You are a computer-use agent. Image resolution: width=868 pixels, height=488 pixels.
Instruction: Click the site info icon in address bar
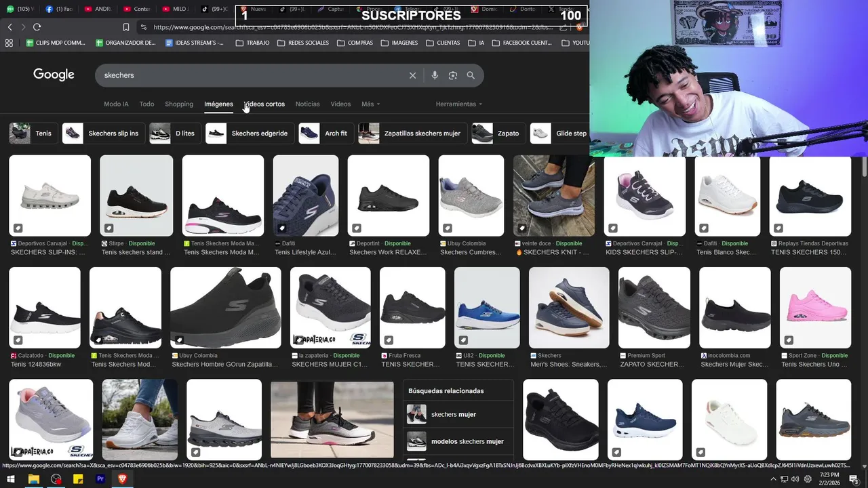(x=143, y=27)
